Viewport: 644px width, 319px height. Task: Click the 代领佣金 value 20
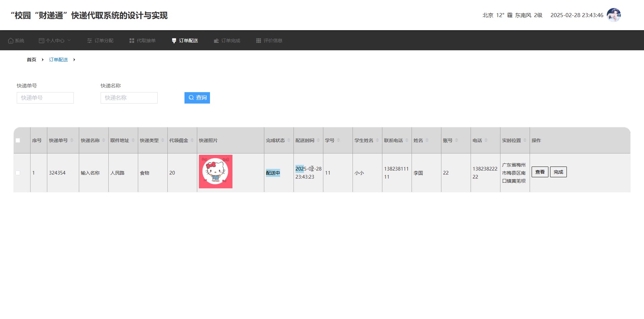click(172, 173)
